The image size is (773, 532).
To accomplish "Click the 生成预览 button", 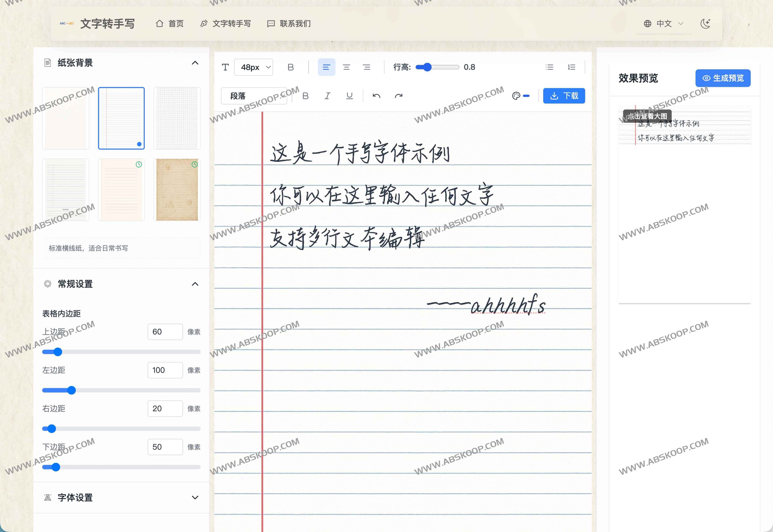I will click(723, 78).
